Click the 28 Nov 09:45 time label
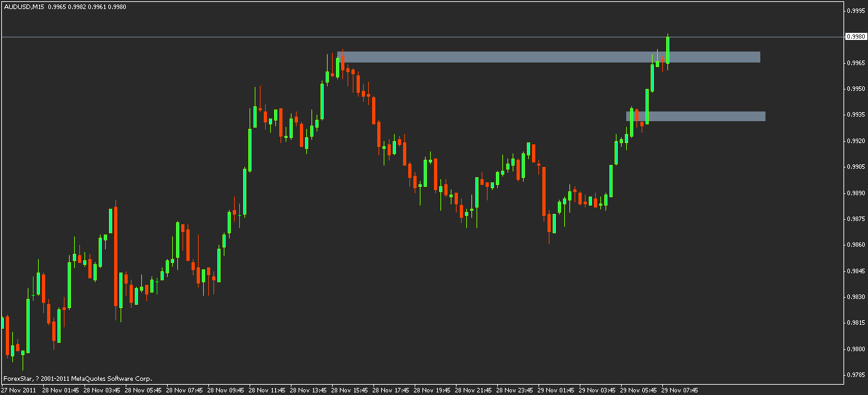This screenshot has height=395, width=868. pos(226,390)
